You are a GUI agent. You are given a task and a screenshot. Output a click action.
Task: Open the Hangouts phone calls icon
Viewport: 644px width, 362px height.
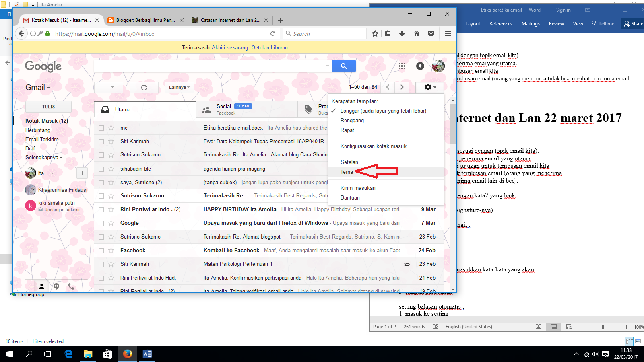(71, 286)
